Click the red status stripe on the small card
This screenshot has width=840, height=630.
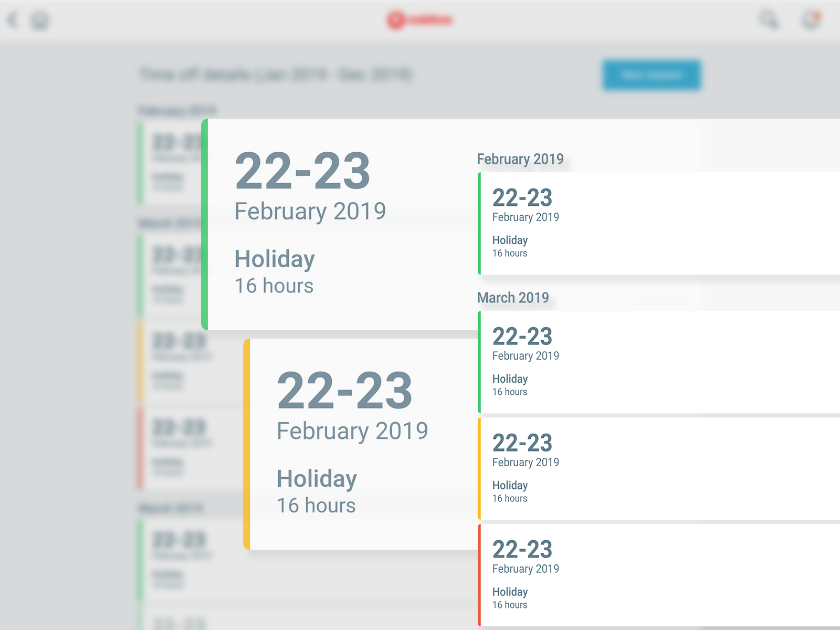479,575
